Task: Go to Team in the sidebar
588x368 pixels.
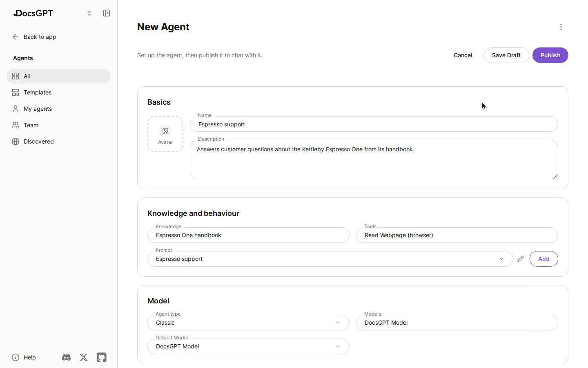Action: click(x=58, y=125)
